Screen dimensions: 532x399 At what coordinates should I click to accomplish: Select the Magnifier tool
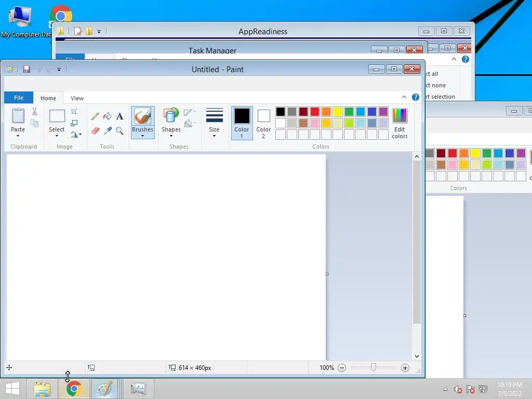click(x=119, y=130)
